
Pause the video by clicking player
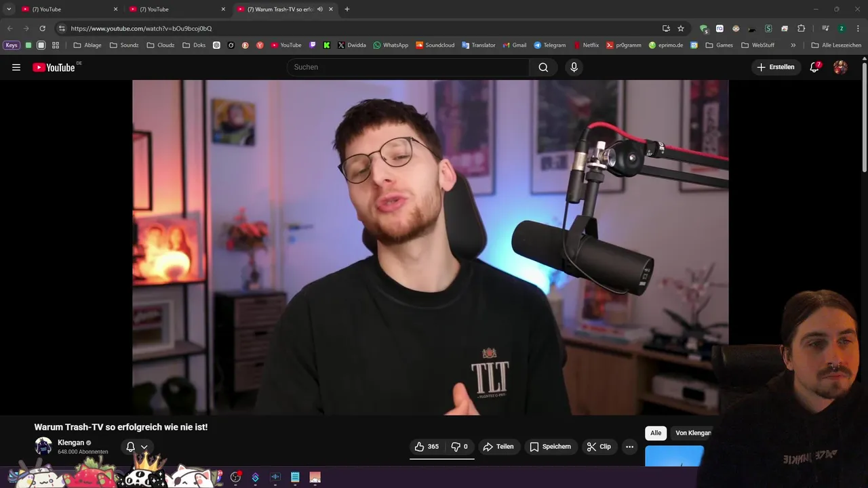pyautogui.click(x=430, y=247)
